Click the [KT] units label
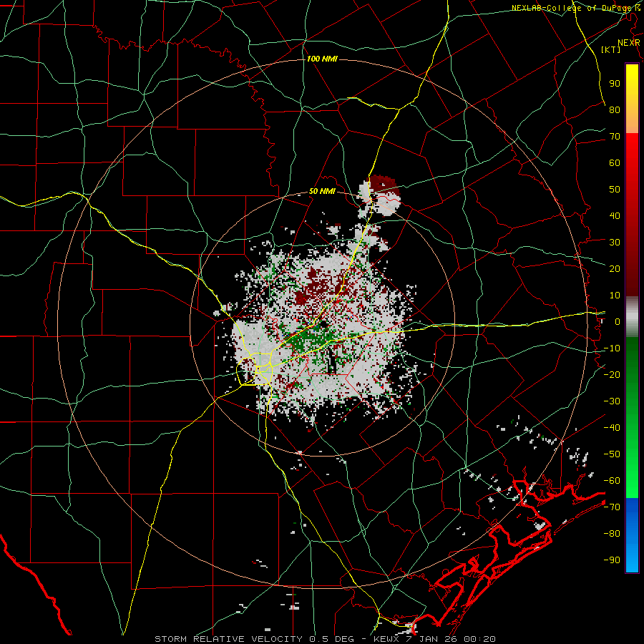This screenshot has width=644, height=644. click(x=611, y=49)
